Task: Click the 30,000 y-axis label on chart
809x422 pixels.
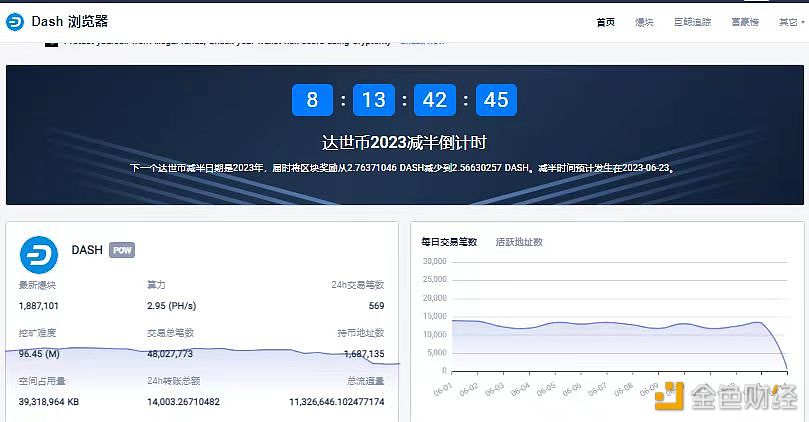Action: [x=434, y=262]
